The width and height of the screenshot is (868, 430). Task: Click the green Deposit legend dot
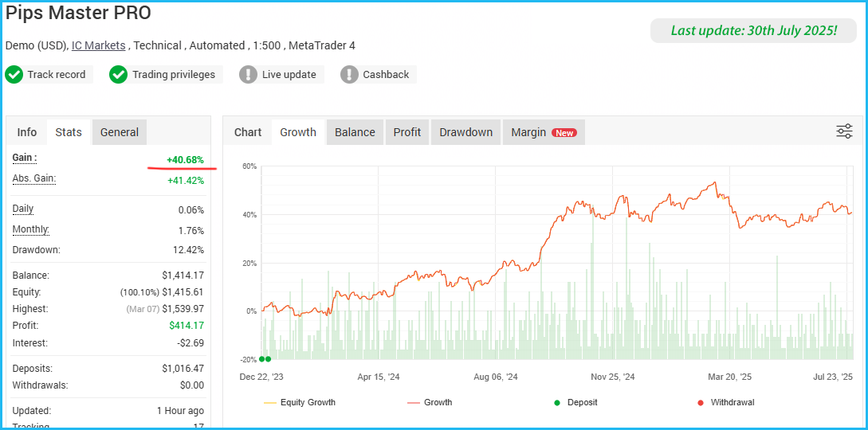(x=557, y=402)
